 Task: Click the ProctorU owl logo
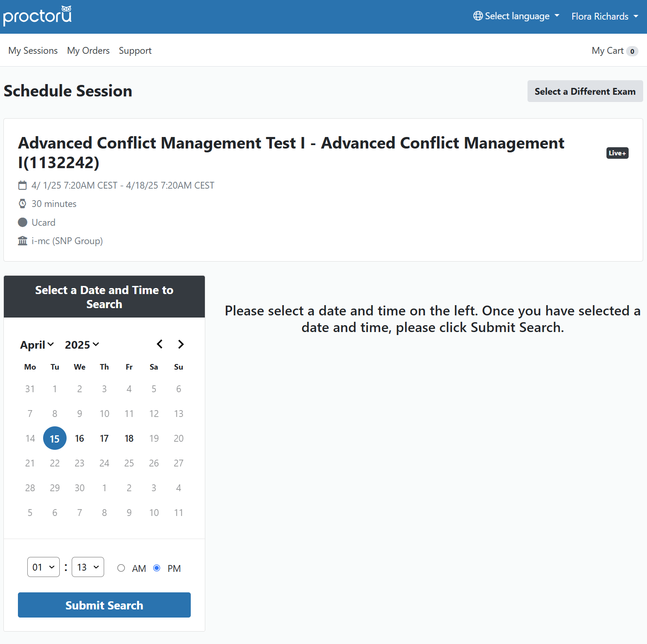(x=38, y=16)
